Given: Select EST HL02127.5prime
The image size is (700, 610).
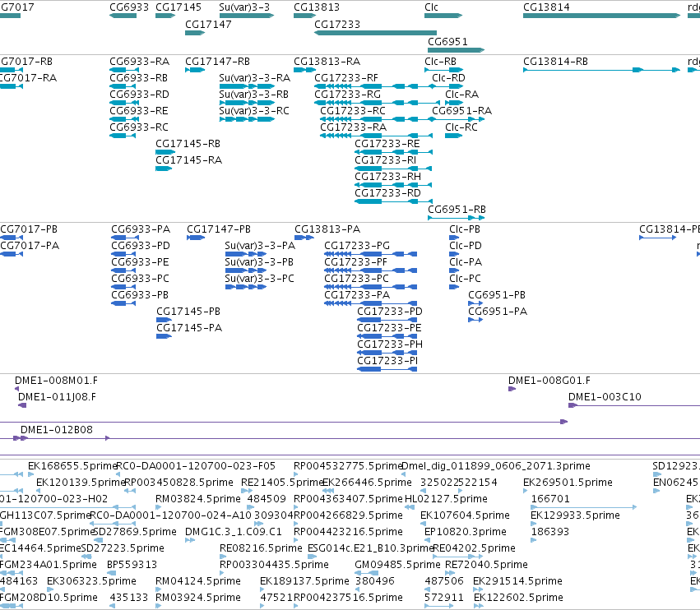Looking at the screenshot, I should pyautogui.click(x=446, y=499).
